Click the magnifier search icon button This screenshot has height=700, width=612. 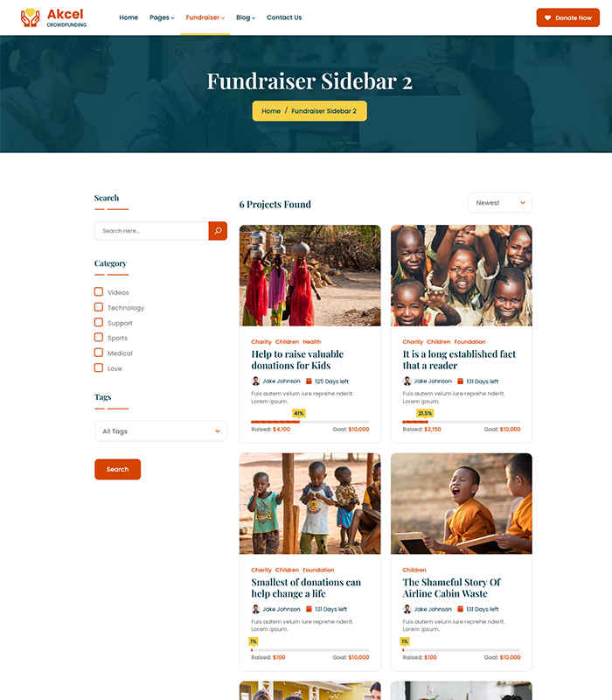218,231
